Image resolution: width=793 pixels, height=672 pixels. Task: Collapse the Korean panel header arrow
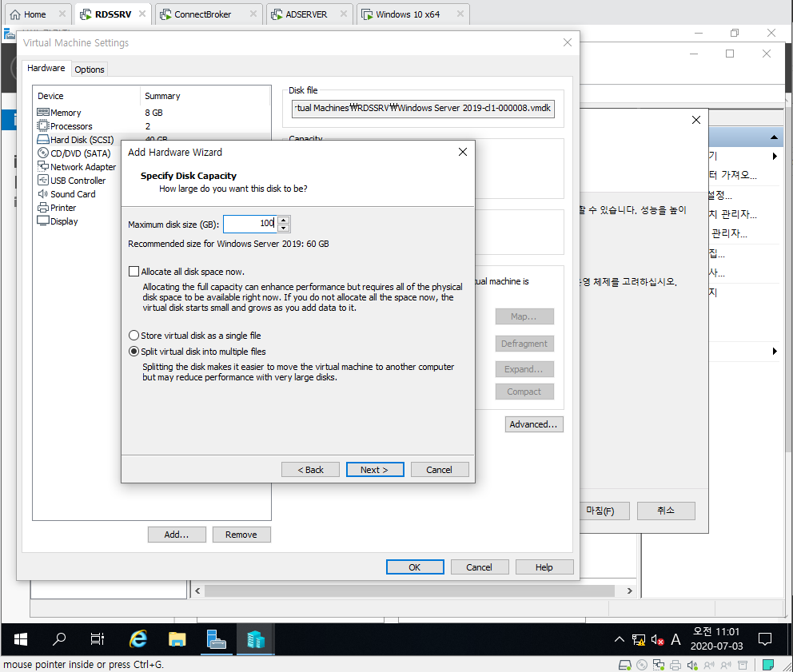pyautogui.click(x=774, y=137)
